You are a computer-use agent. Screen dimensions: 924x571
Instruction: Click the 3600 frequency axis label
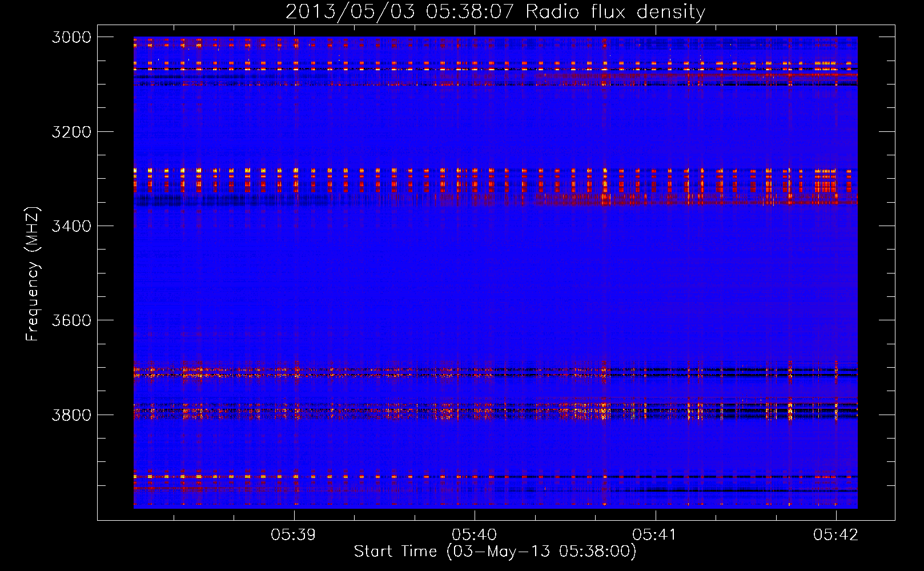pos(71,320)
